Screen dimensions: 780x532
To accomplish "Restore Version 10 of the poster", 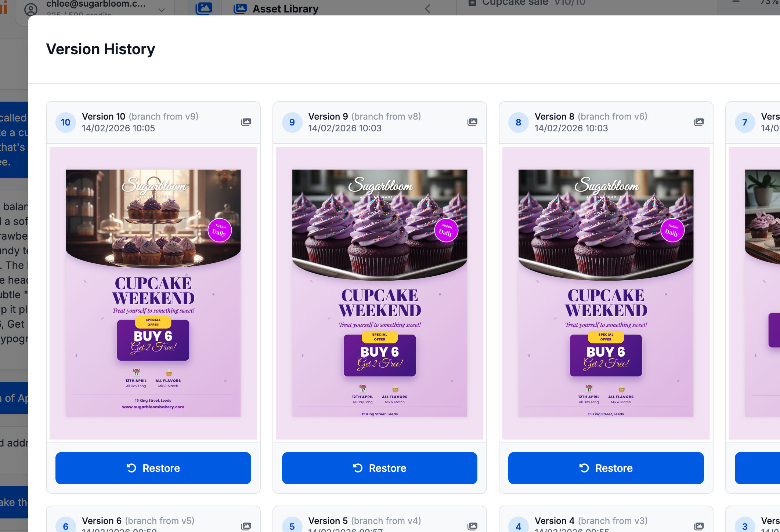I will tap(153, 468).
